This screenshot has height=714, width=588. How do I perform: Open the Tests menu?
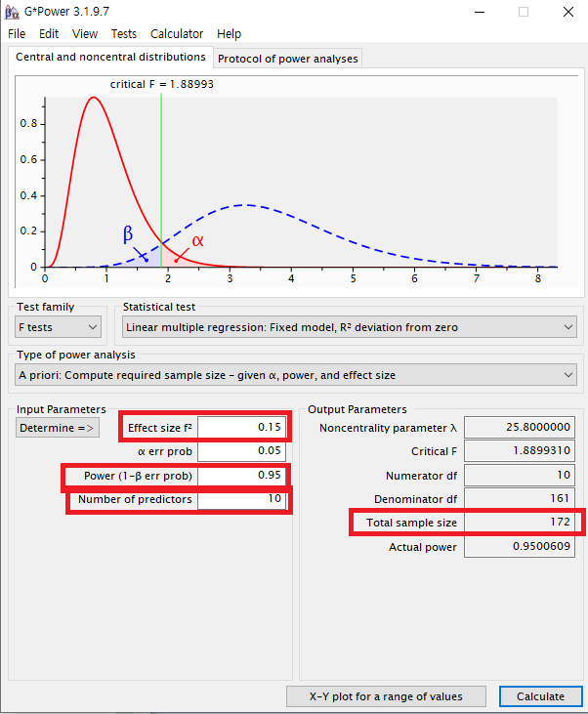pos(124,34)
